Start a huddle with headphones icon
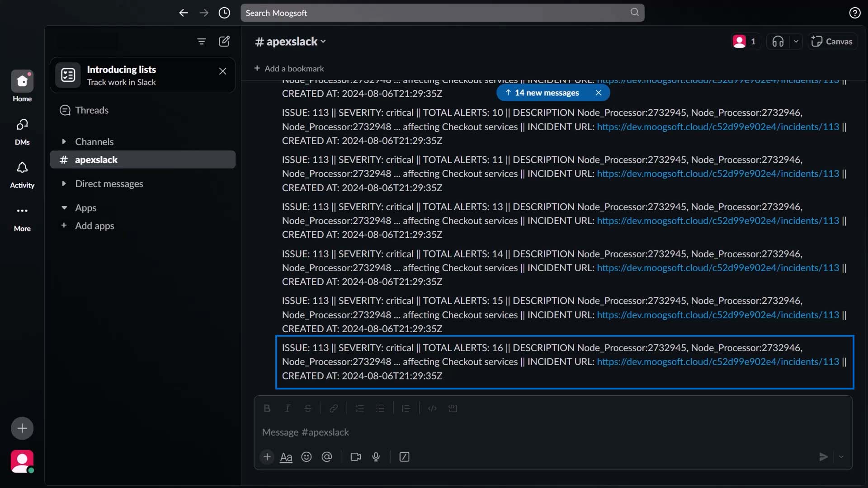868x488 pixels. pyautogui.click(x=778, y=42)
